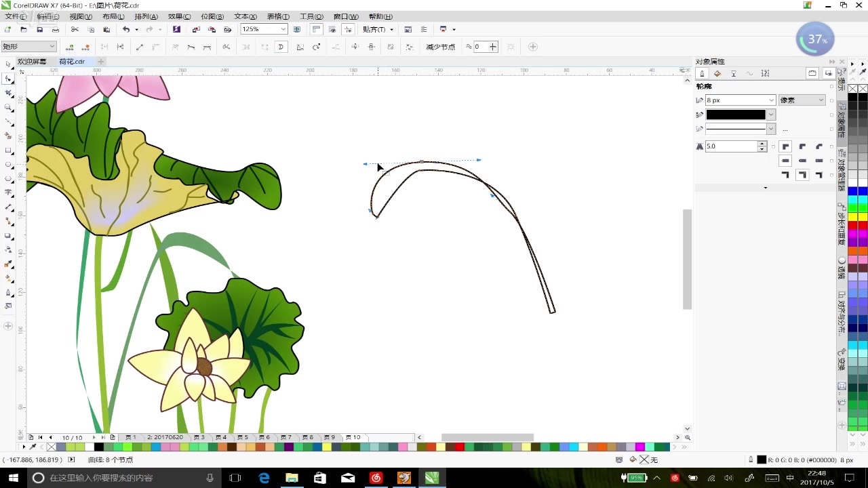Screen dimensions: 868x488
Task: Open the 位图 menu
Action: pos(212,16)
